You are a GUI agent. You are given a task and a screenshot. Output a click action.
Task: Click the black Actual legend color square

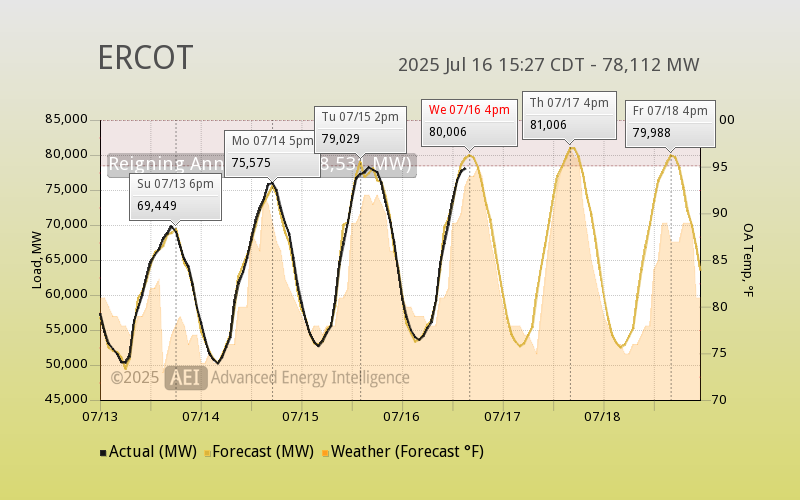tap(103, 453)
